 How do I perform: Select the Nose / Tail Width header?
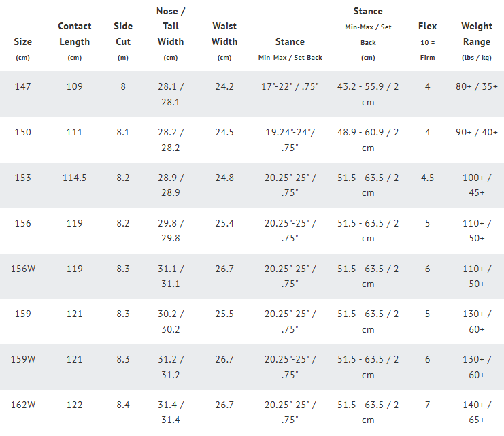[171, 34]
